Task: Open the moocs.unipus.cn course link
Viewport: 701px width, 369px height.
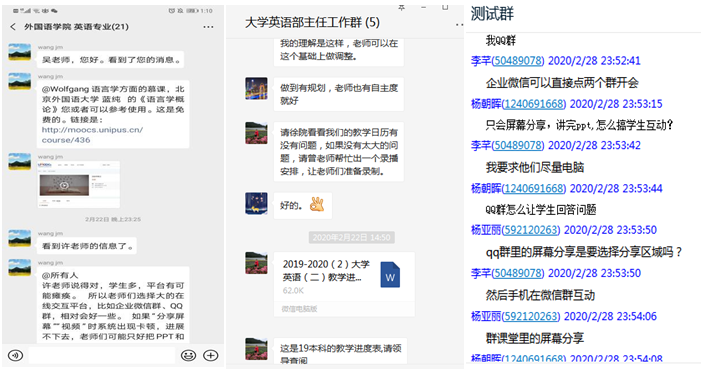Action: pos(92,135)
